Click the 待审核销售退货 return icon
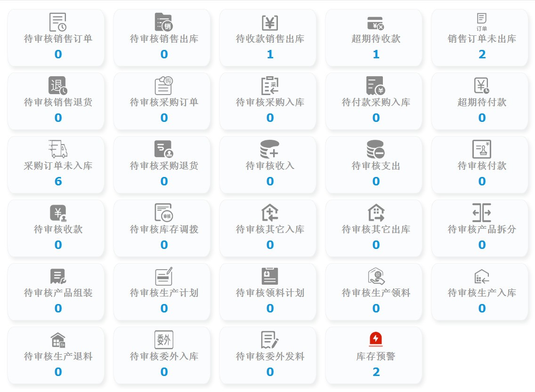This screenshot has height=392, width=535. [x=58, y=86]
